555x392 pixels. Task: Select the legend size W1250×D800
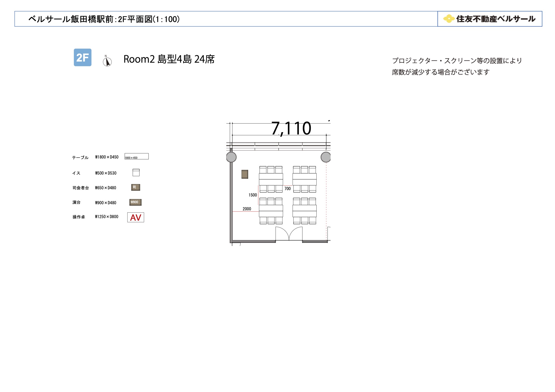tap(107, 217)
